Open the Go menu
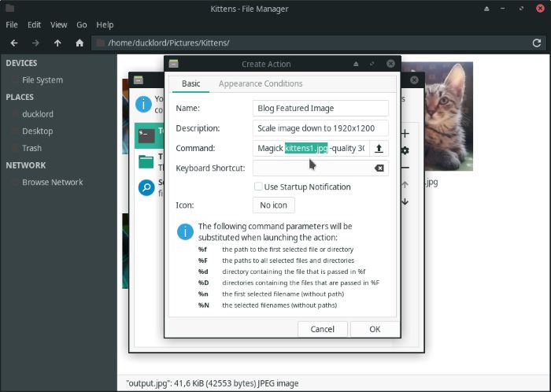Image resolution: width=551 pixels, height=392 pixels. (x=82, y=24)
